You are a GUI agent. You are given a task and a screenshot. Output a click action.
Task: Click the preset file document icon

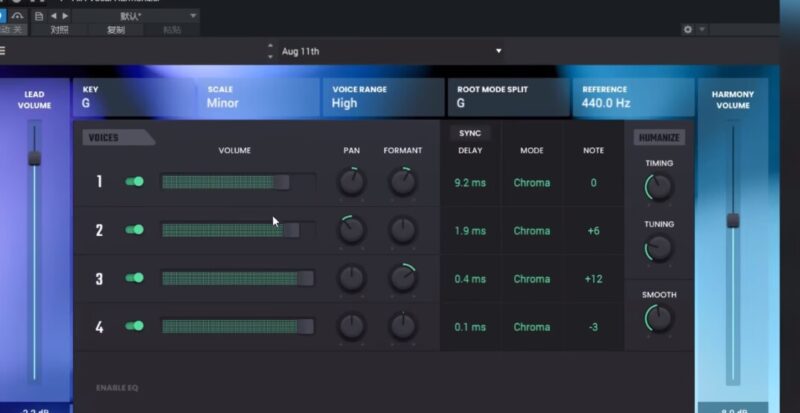[x=39, y=17]
